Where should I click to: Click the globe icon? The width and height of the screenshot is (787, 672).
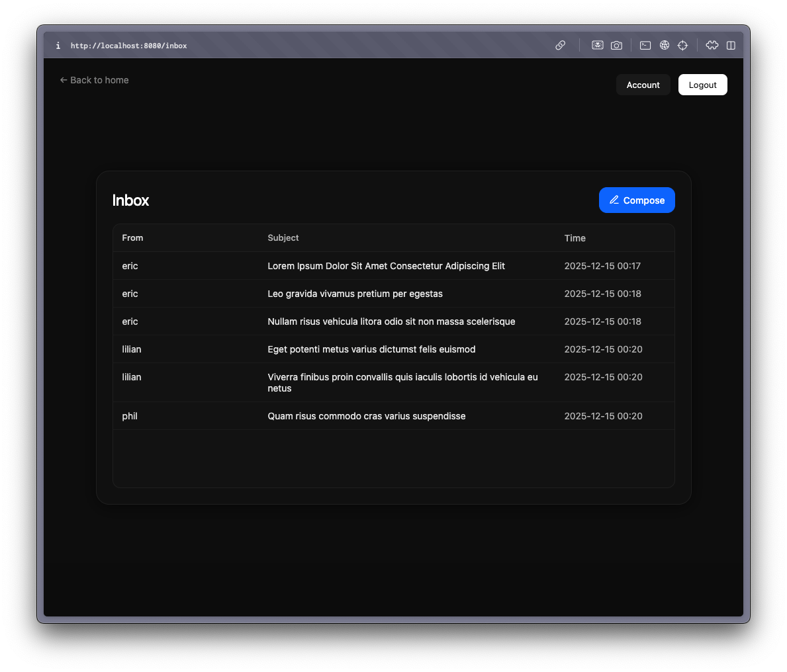[x=664, y=45]
